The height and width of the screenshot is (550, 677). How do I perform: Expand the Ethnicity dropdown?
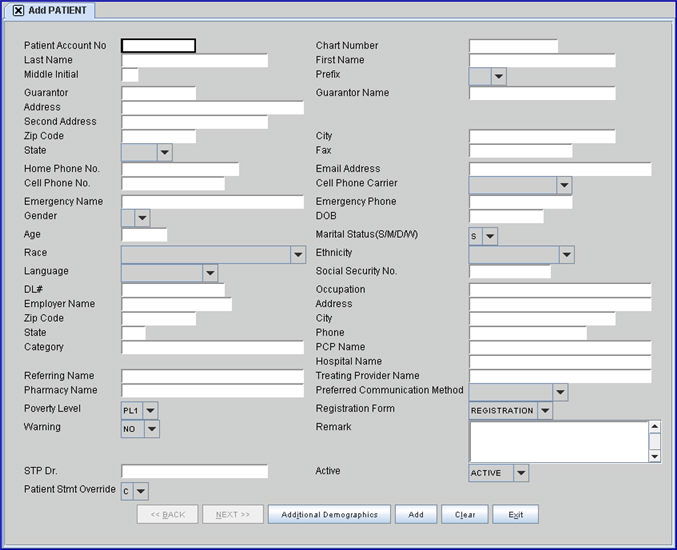(x=567, y=255)
